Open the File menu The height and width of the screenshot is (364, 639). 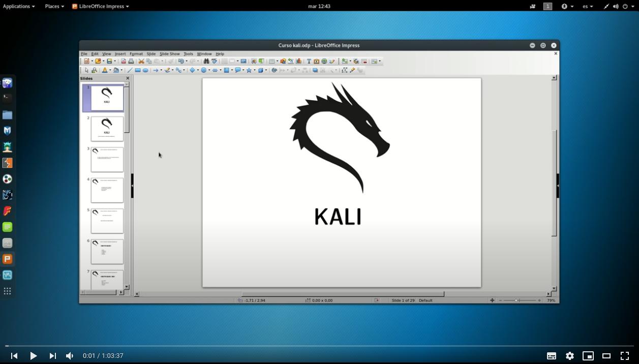coord(84,53)
